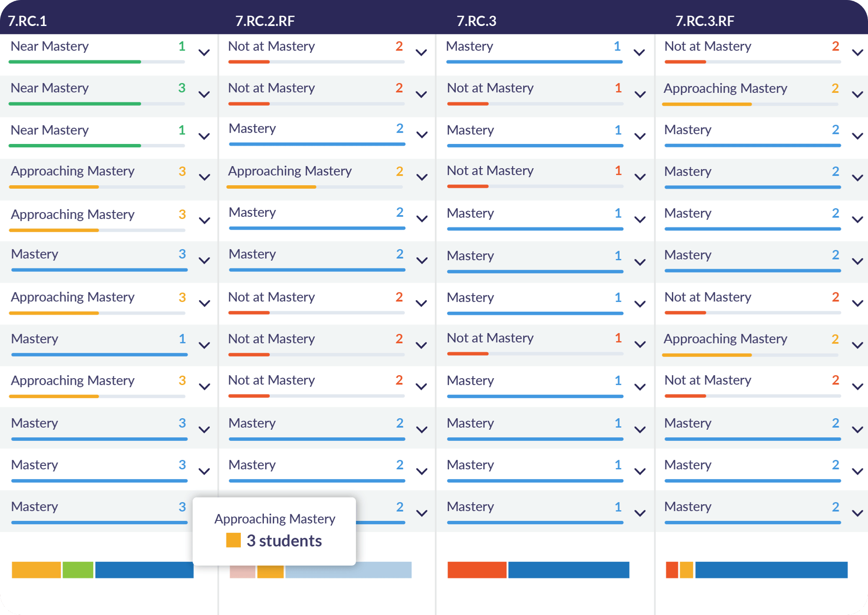
Task: Expand top Not at Mastery row under 7.RC.3.RF
Action: [857, 53]
